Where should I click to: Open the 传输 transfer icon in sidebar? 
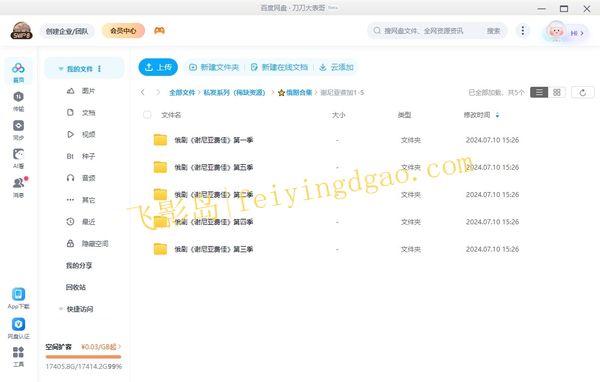coord(18,97)
